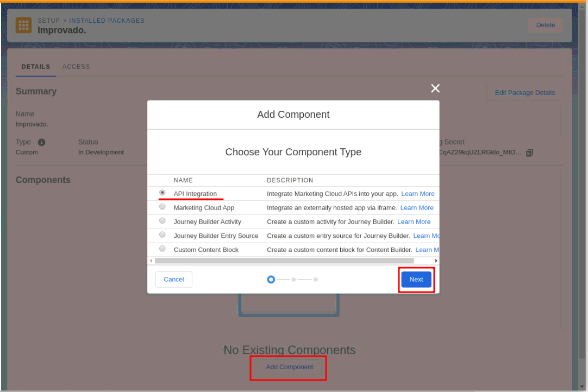
Task: Select the Custom Content Block radio button
Action: (162, 249)
